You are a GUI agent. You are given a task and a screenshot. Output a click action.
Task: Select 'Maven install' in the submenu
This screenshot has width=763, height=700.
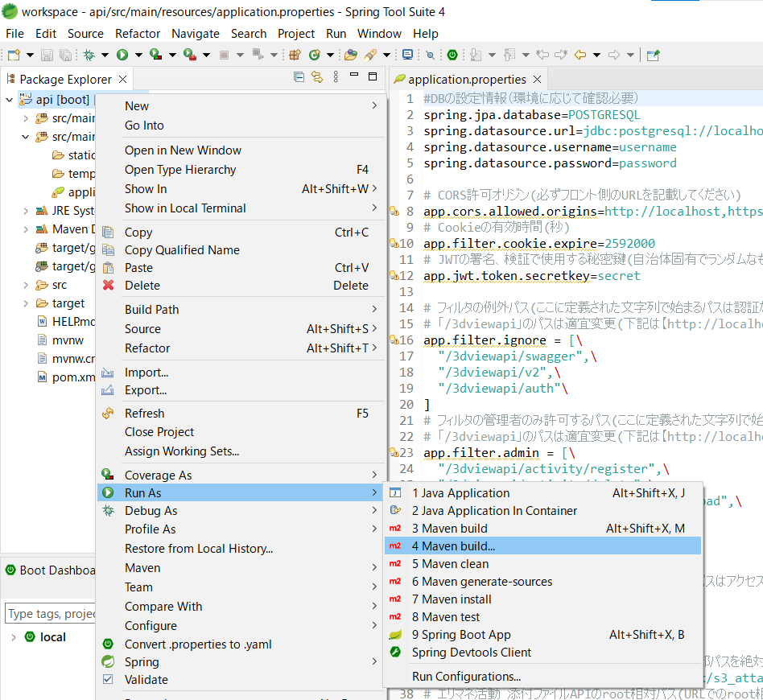(x=542, y=599)
